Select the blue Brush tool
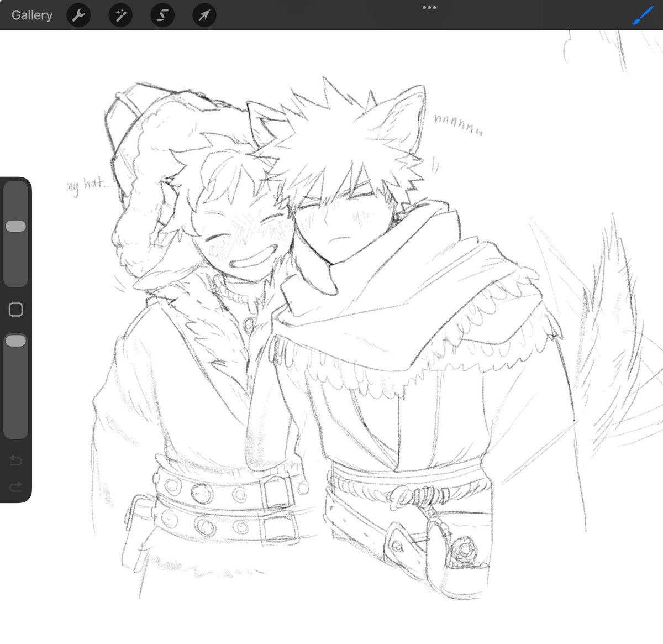 (x=643, y=15)
